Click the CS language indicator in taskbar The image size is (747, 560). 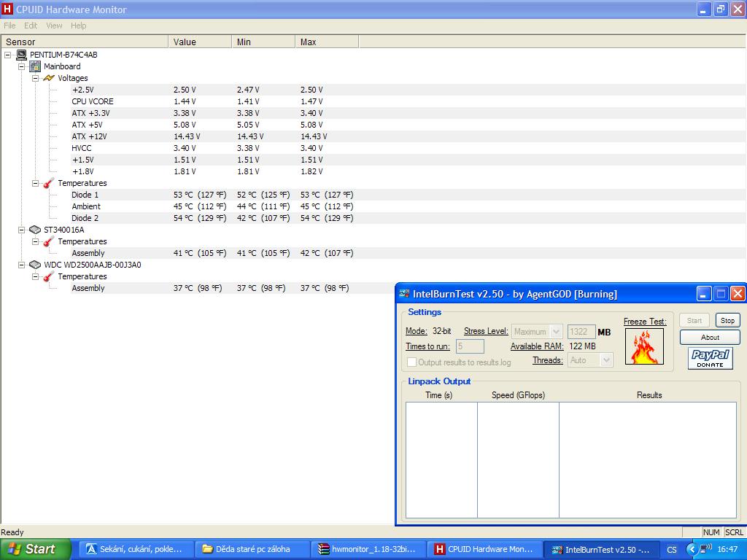(x=672, y=549)
